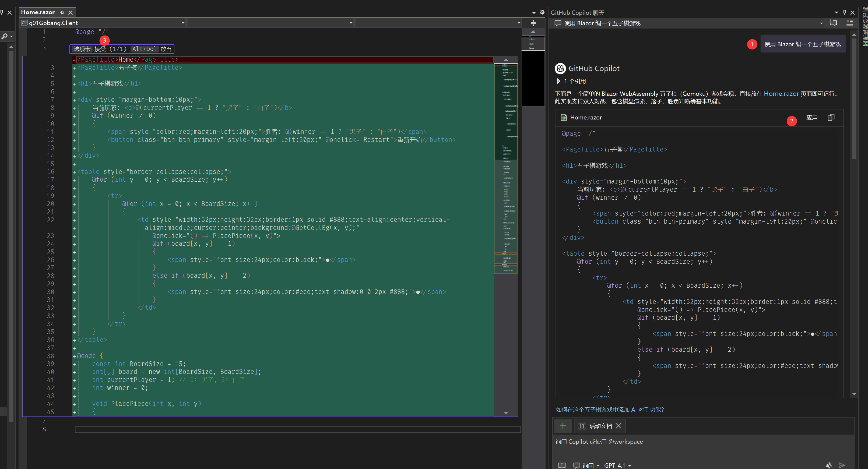Open the 询问 mode dropdown

click(x=587, y=465)
